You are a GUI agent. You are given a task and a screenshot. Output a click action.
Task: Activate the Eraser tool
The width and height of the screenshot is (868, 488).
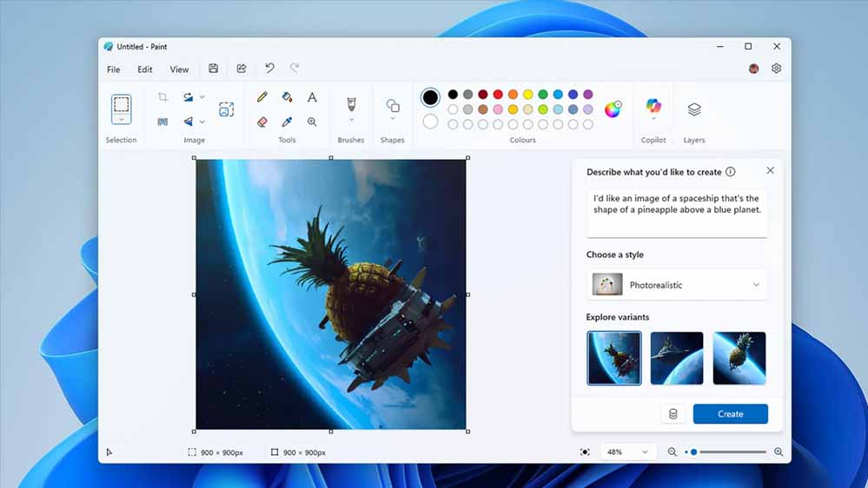(262, 122)
